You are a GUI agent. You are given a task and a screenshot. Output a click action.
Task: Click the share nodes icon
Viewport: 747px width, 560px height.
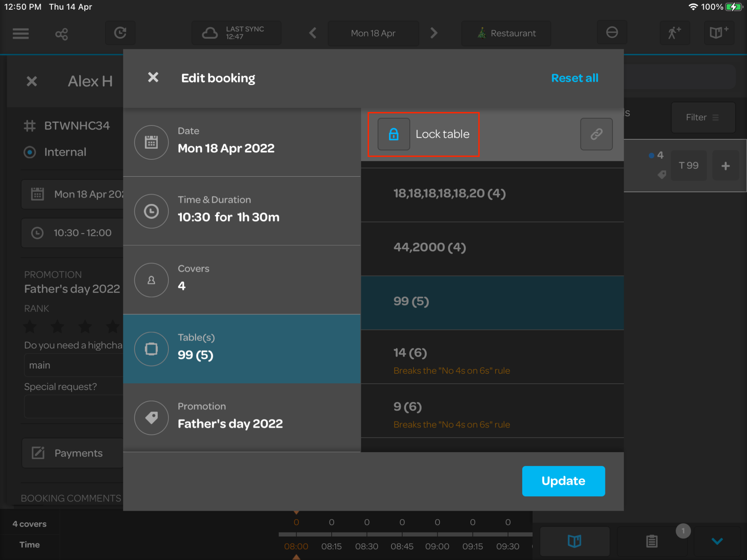(62, 34)
